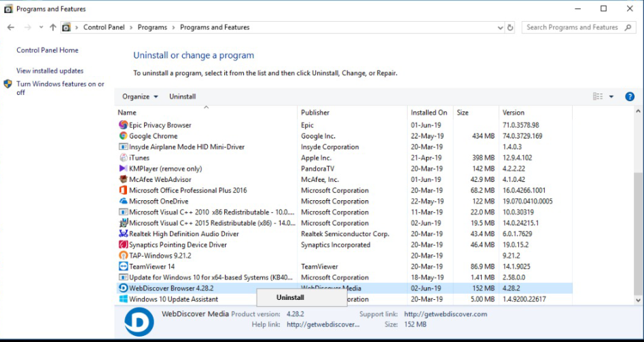The width and height of the screenshot is (644, 342).
Task: Click the Insyde Airplane Mode driver icon
Action: 123,147
